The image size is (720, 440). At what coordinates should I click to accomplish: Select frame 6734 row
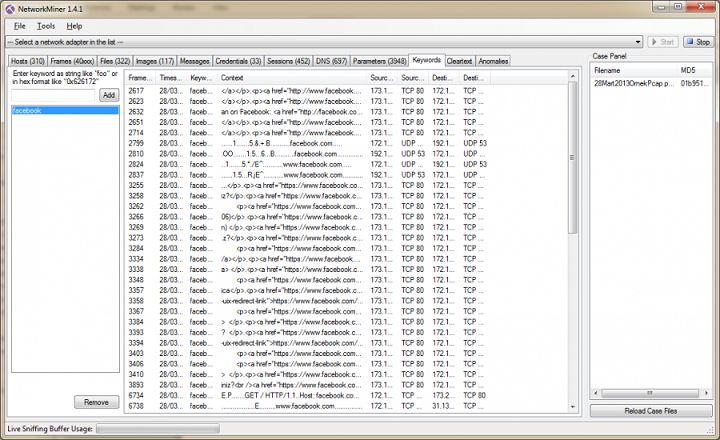tap(308, 395)
